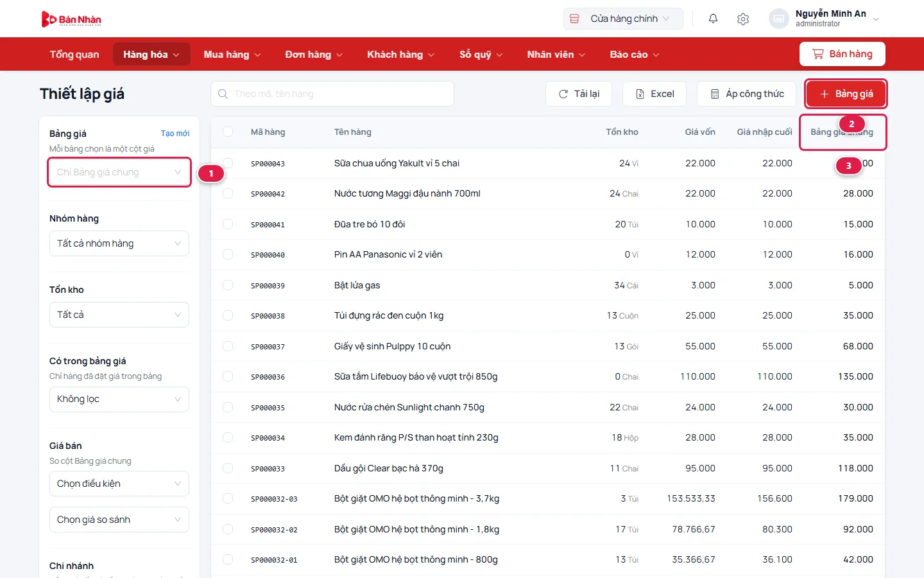Open the Chọn điều kiện dropdown
Viewport: 924px width, 578px height.
(x=119, y=484)
